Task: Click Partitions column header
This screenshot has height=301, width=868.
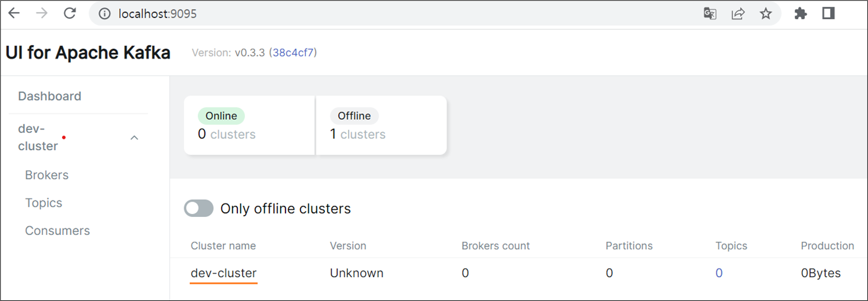Action: pyautogui.click(x=629, y=246)
